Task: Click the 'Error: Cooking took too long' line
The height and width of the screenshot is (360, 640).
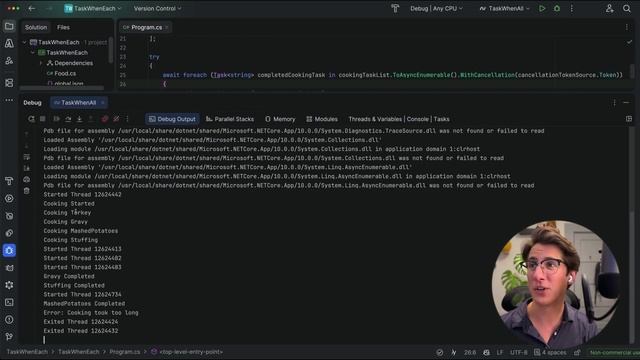Action: tap(91, 313)
